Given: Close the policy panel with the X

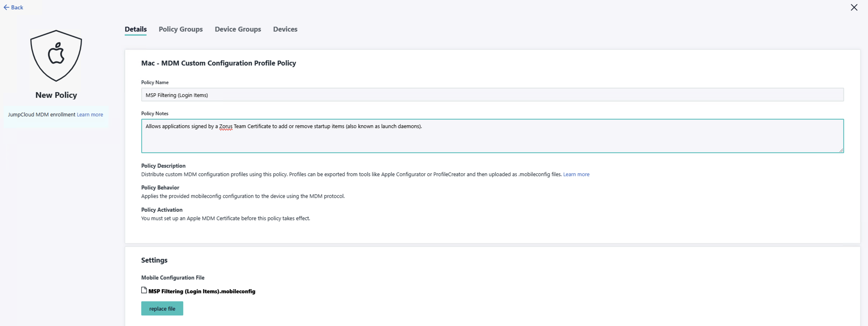Looking at the screenshot, I should pos(854,7).
